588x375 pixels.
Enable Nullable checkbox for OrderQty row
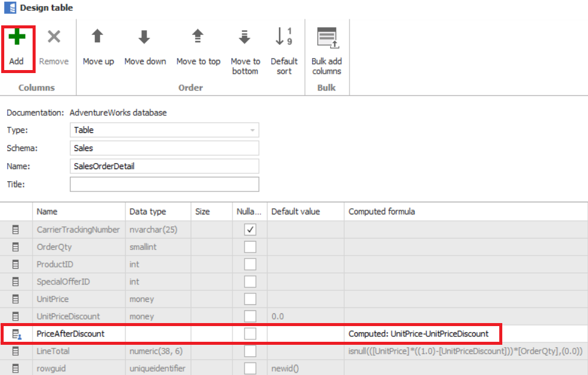[x=250, y=247]
